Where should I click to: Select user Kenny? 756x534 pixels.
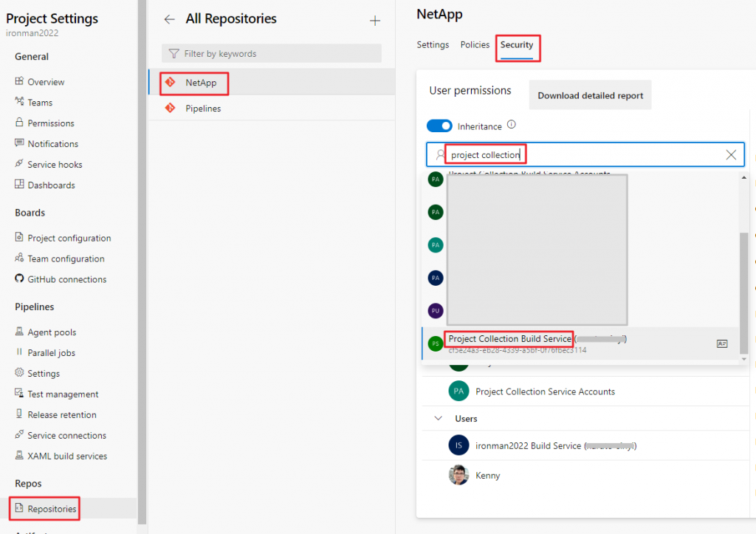pos(585,475)
